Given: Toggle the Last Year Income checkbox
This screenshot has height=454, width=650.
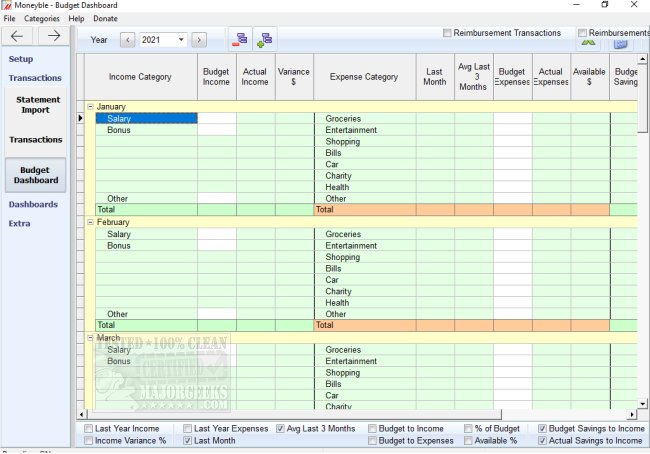Looking at the screenshot, I should (88, 428).
